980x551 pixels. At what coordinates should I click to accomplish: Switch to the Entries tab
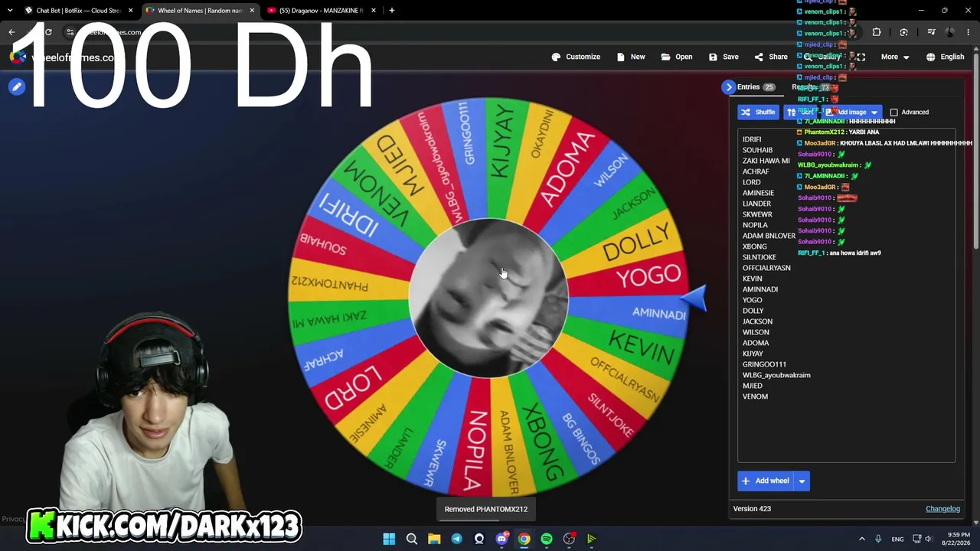pyautogui.click(x=756, y=87)
